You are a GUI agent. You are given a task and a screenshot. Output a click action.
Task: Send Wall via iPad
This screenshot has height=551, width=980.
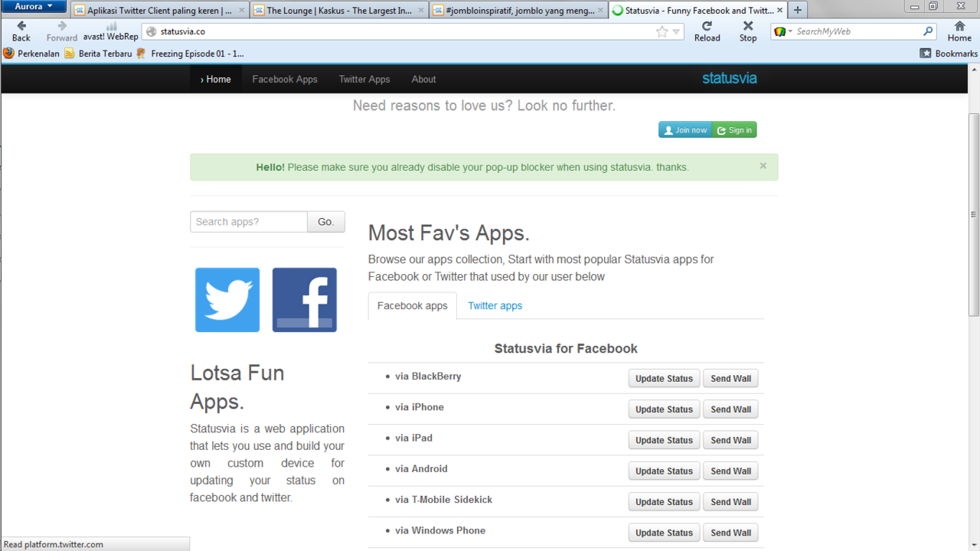(731, 440)
